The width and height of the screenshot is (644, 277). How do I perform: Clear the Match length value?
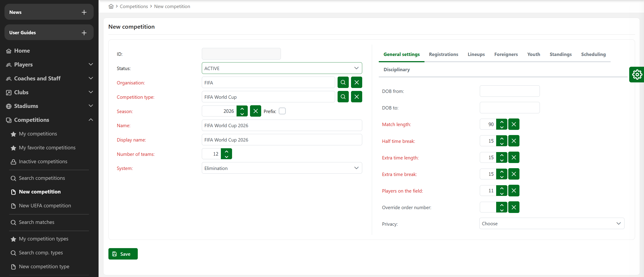click(513, 124)
